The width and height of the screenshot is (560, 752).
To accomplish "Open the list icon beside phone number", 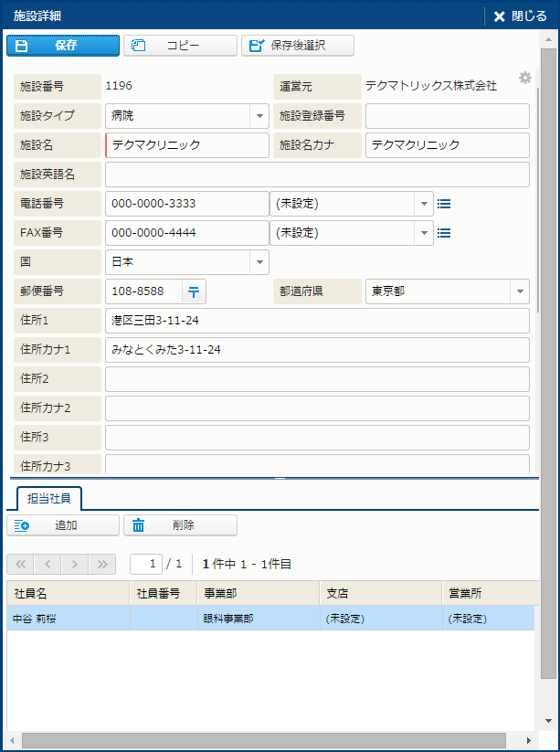I will click(444, 204).
